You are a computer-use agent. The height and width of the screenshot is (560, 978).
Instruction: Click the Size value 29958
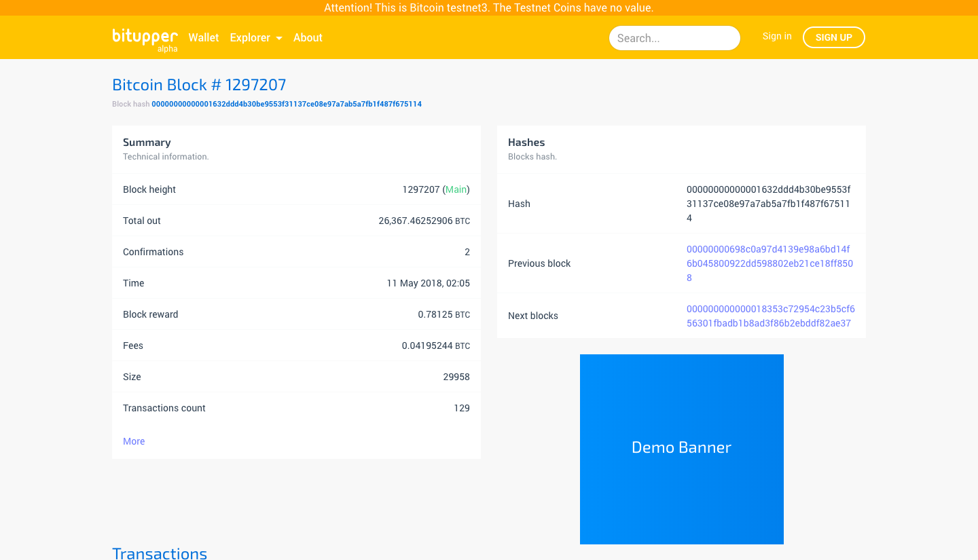pos(456,377)
